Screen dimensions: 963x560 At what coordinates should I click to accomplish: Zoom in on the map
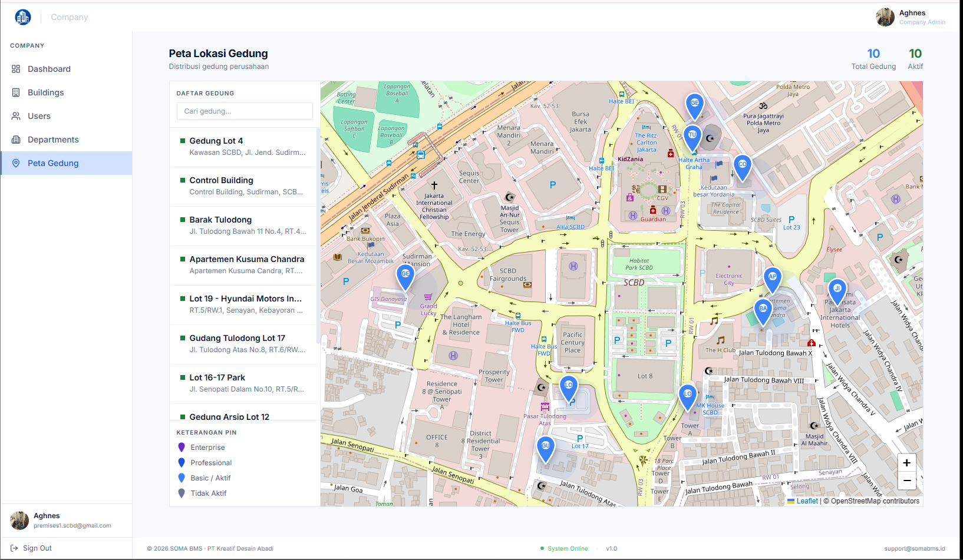(907, 463)
